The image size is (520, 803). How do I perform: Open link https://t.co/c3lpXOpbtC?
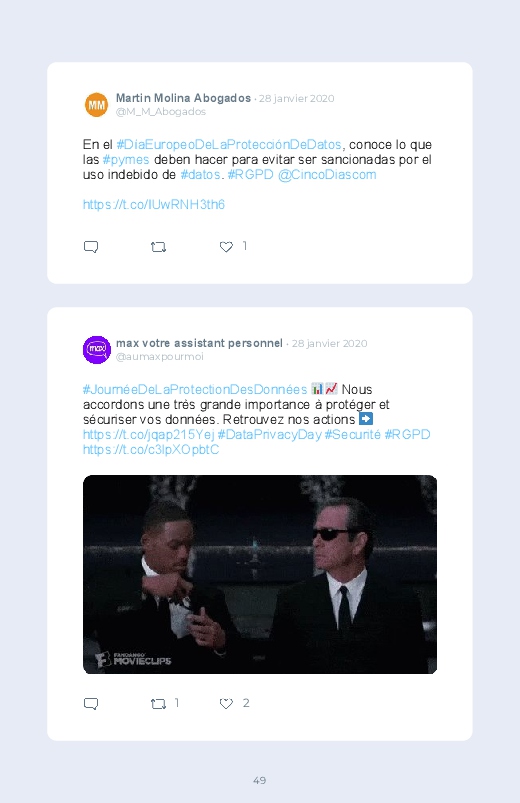151,450
